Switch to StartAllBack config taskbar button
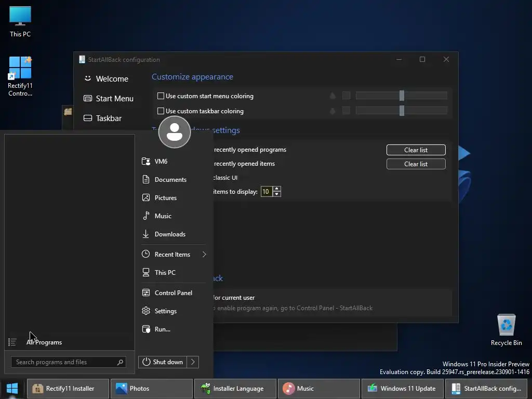Screen dimensions: 532x399 click(x=487, y=389)
